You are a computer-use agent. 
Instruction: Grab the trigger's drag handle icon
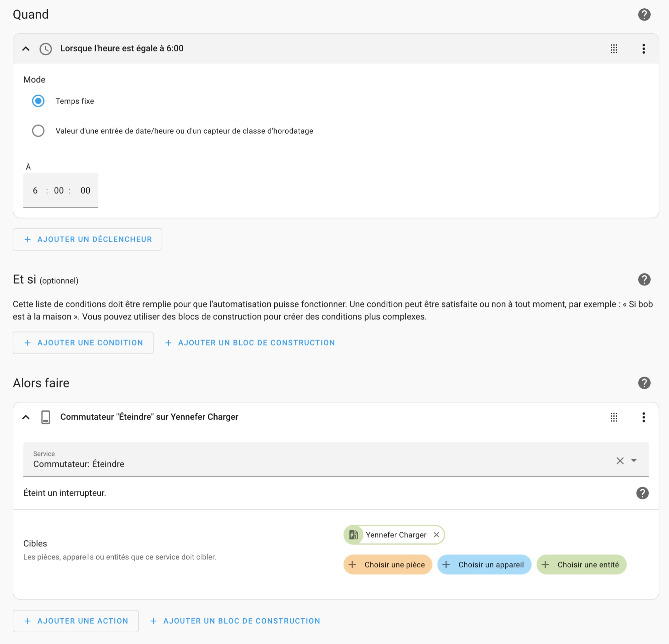tap(614, 49)
